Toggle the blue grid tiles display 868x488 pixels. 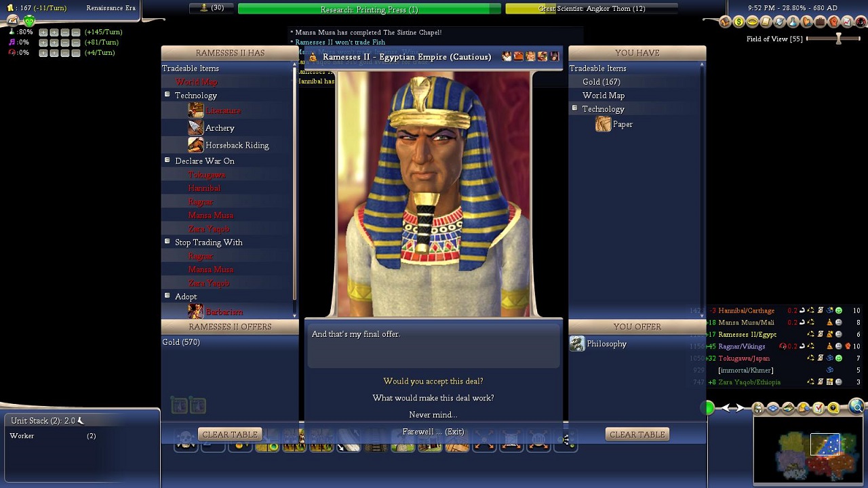(x=773, y=407)
